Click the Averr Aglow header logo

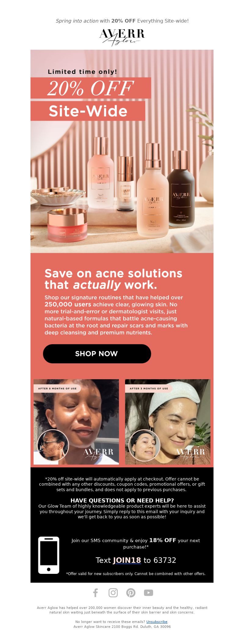[122, 37]
